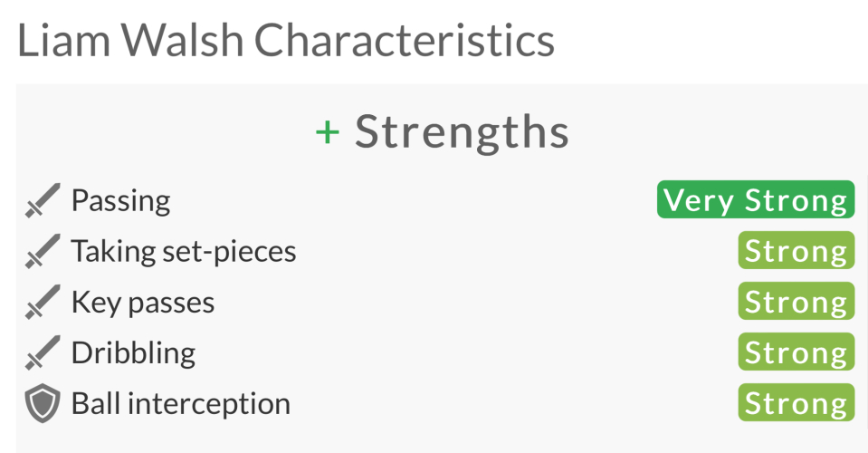Click the sword icon beside Dribbling
This screenshot has height=453, width=868.
42,352
